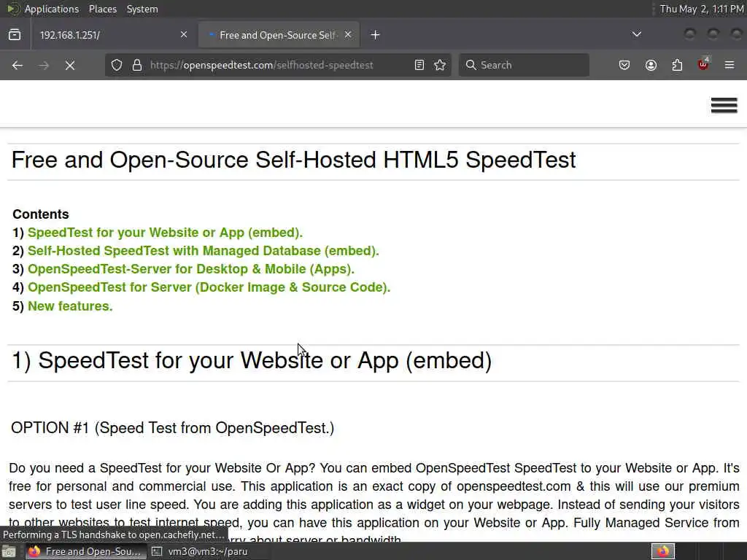Screen dimensions: 747x560
Task: Open the Pocket save icon
Action: pyautogui.click(x=624, y=65)
